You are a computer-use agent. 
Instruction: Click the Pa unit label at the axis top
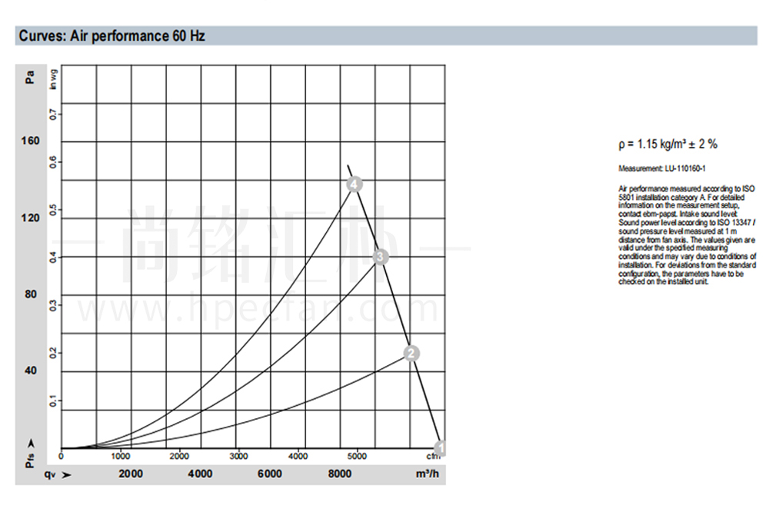click(x=30, y=78)
